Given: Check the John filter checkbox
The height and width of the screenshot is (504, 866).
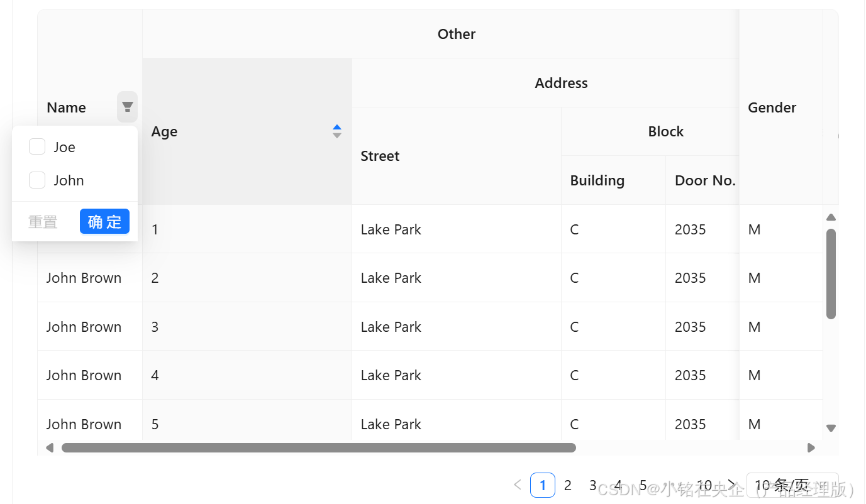Looking at the screenshot, I should 37,180.
